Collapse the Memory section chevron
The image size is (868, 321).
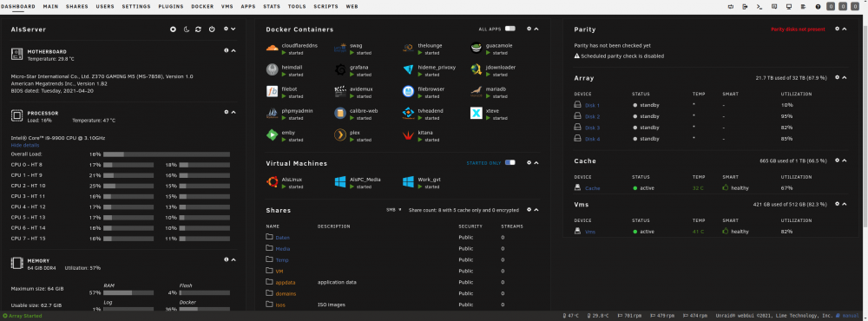pos(233,259)
